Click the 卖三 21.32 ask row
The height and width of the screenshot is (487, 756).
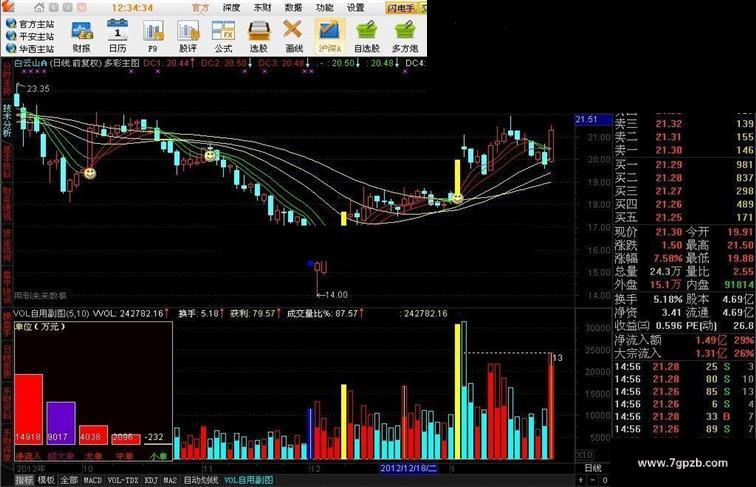[x=684, y=124]
